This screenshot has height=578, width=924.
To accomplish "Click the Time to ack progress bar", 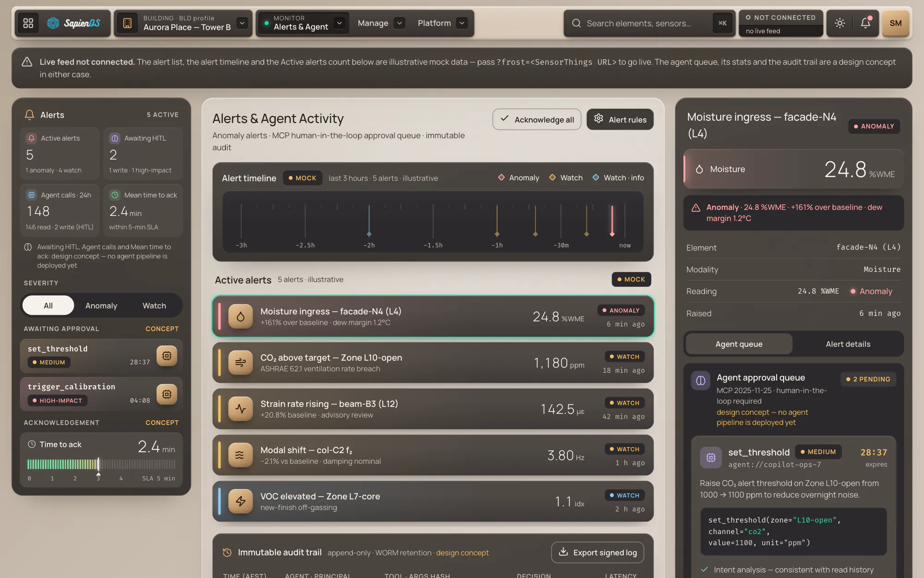I will [101, 464].
